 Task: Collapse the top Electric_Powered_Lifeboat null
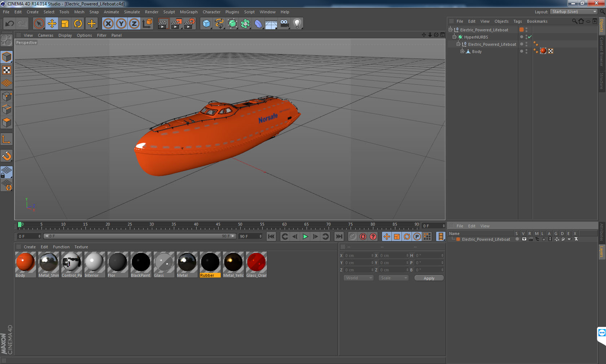451,30
